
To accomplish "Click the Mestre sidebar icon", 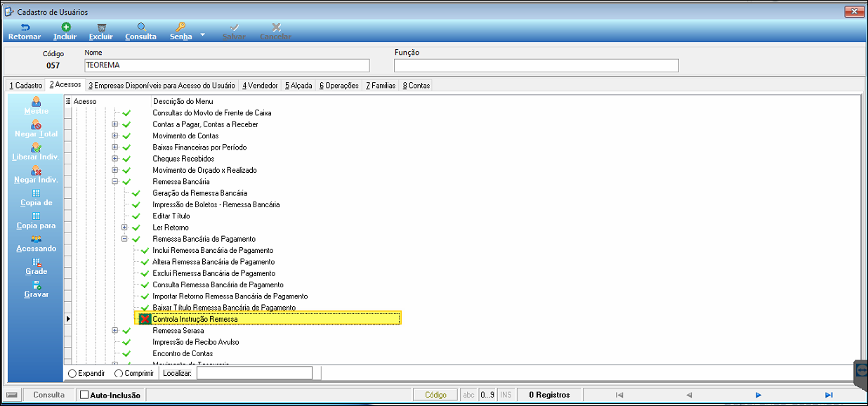I will coord(36,102).
